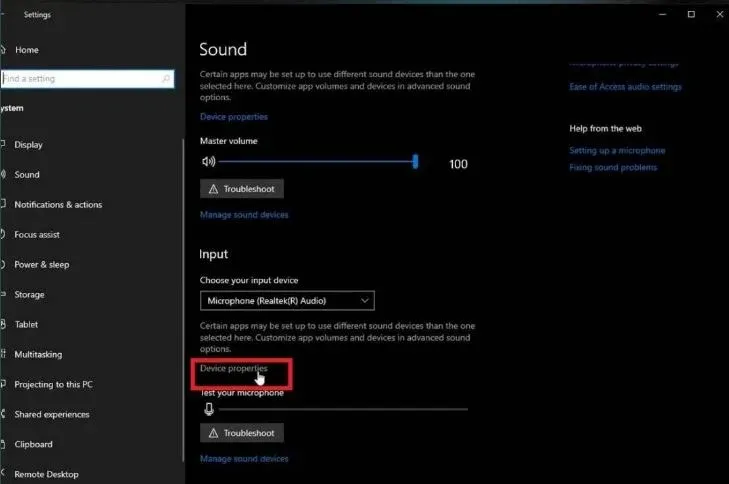Click the microphone icon under Test your microphone
Viewport: 729px width, 484px height.
pos(208,409)
